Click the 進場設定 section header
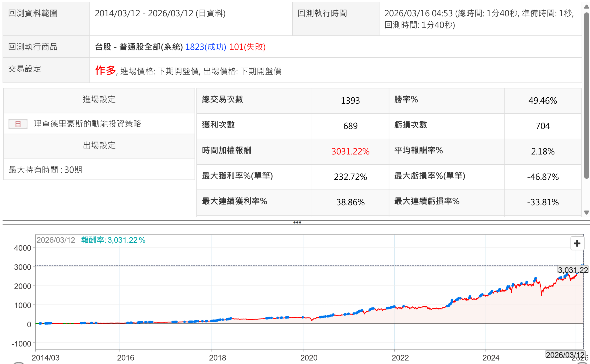590x364 pixels. point(99,99)
